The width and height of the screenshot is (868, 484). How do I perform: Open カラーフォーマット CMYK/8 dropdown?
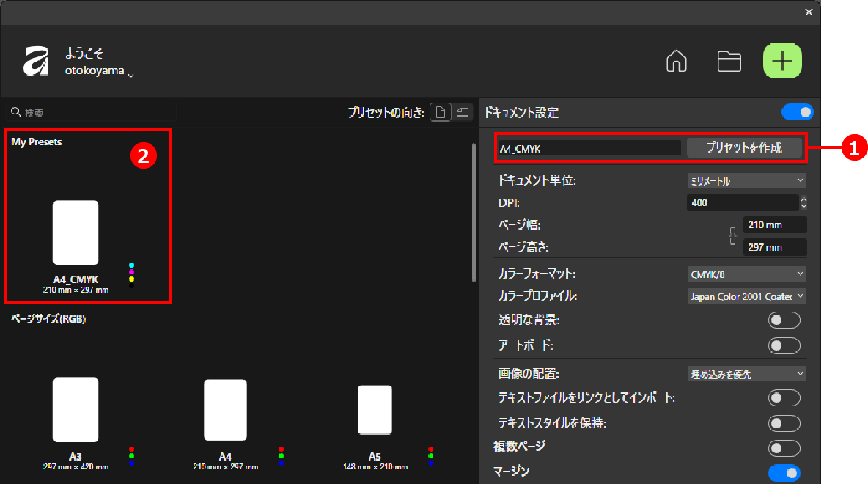coord(746,274)
